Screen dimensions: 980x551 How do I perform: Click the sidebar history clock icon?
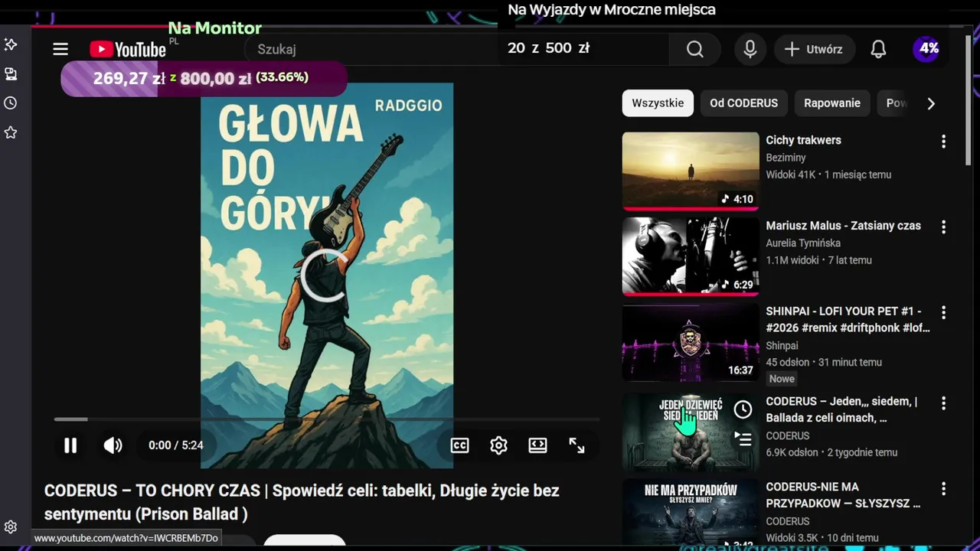[x=11, y=103]
